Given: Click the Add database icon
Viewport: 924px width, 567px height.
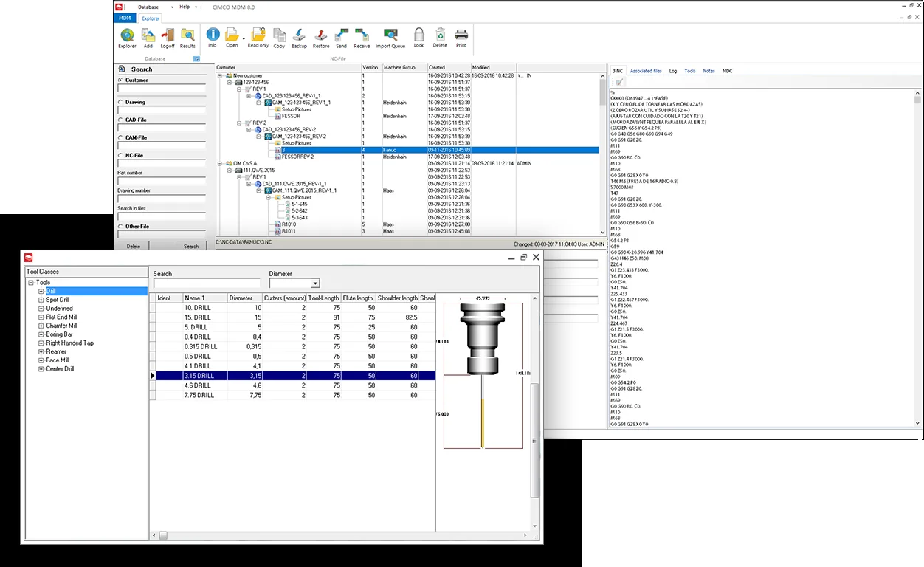Looking at the screenshot, I should 148,38.
